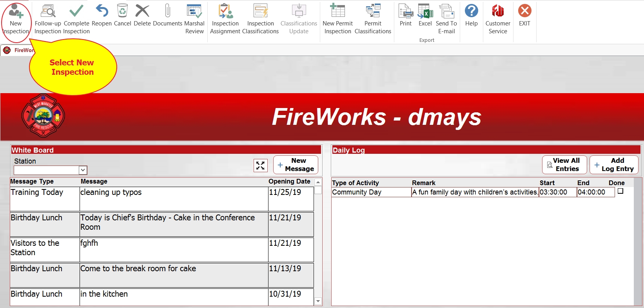This screenshot has height=308, width=644.
Task: Export to Excel
Action: tap(425, 16)
